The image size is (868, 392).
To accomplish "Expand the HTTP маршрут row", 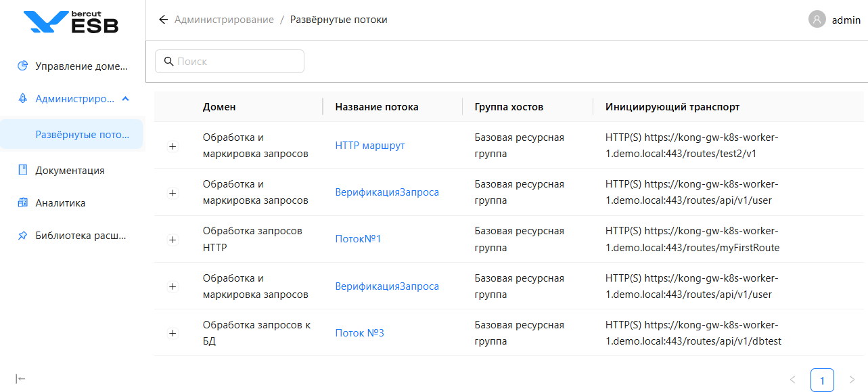I will tap(173, 146).
